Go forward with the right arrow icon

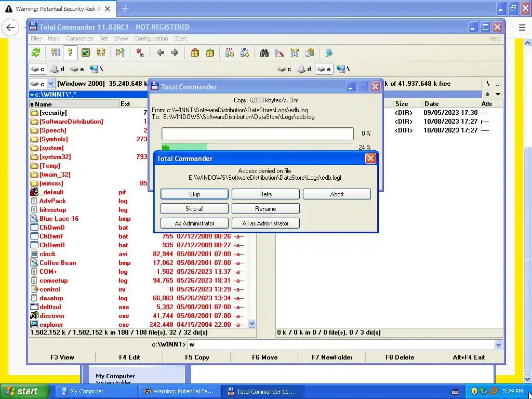[x=175, y=52]
